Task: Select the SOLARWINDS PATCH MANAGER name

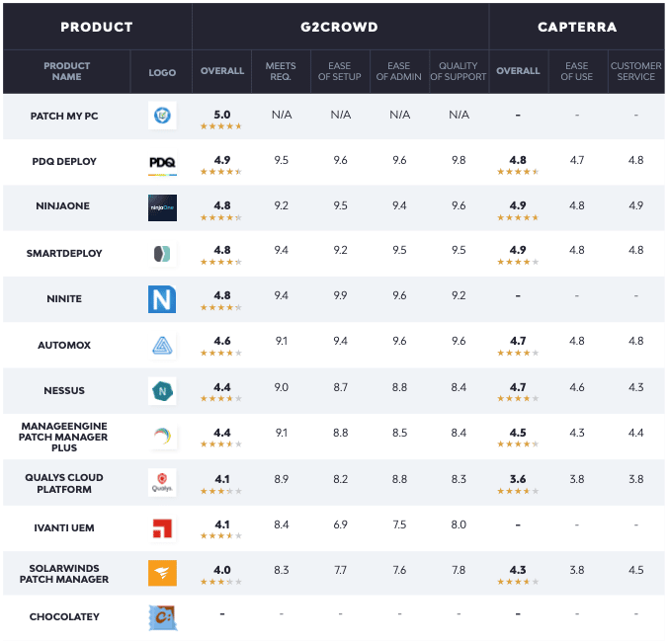Action: click(x=64, y=574)
